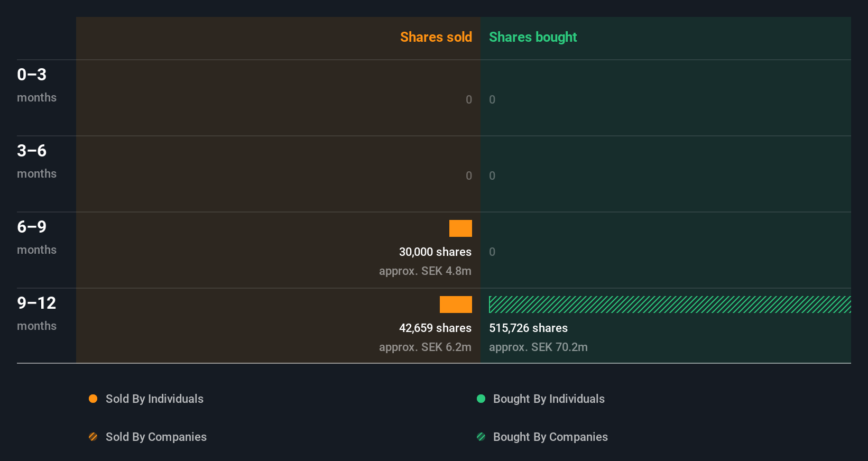Image resolution: width=868 pixels, height=461 pixels.
Task: Click the approx. SEK 4.8m value
Action: 425,271
